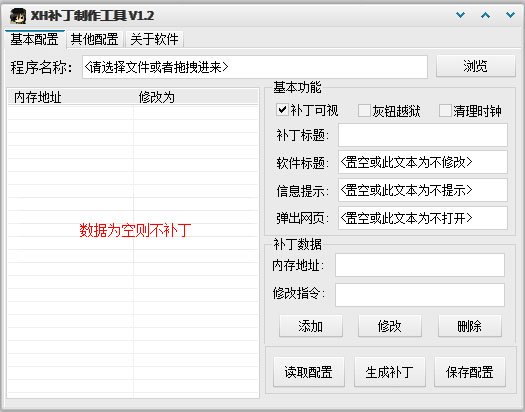Click the 添加 button

(311, 326)
